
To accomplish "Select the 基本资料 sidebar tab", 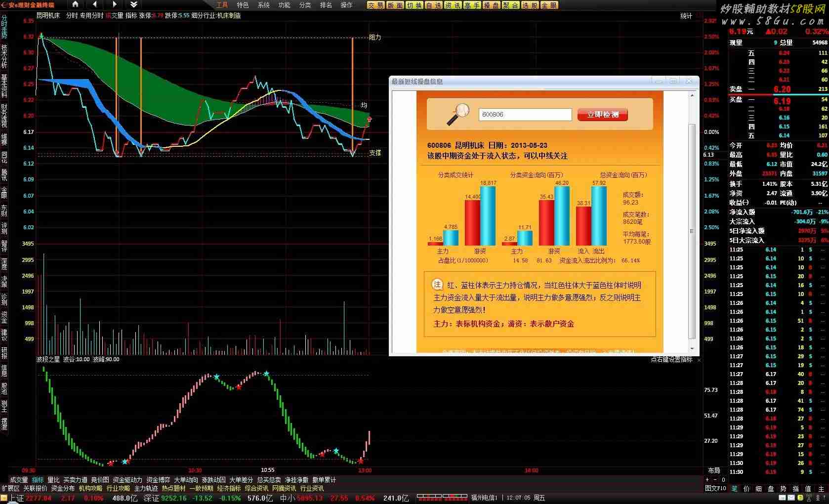I will (4, 85).
